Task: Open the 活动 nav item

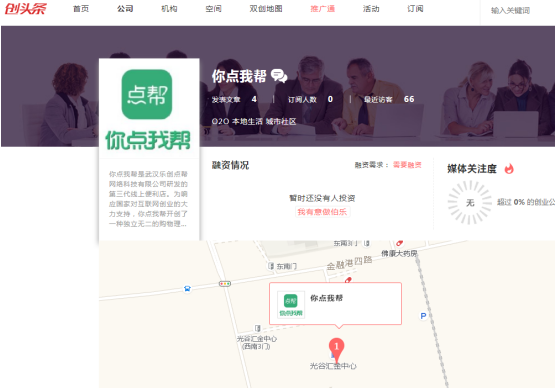Action: point(371,9)
